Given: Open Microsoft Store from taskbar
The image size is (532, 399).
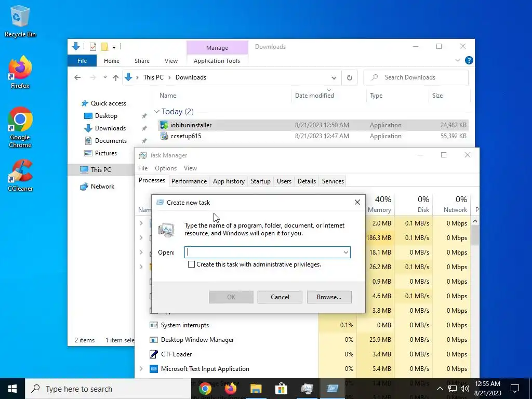Looking at the screenshot, I should coord(281,389).
